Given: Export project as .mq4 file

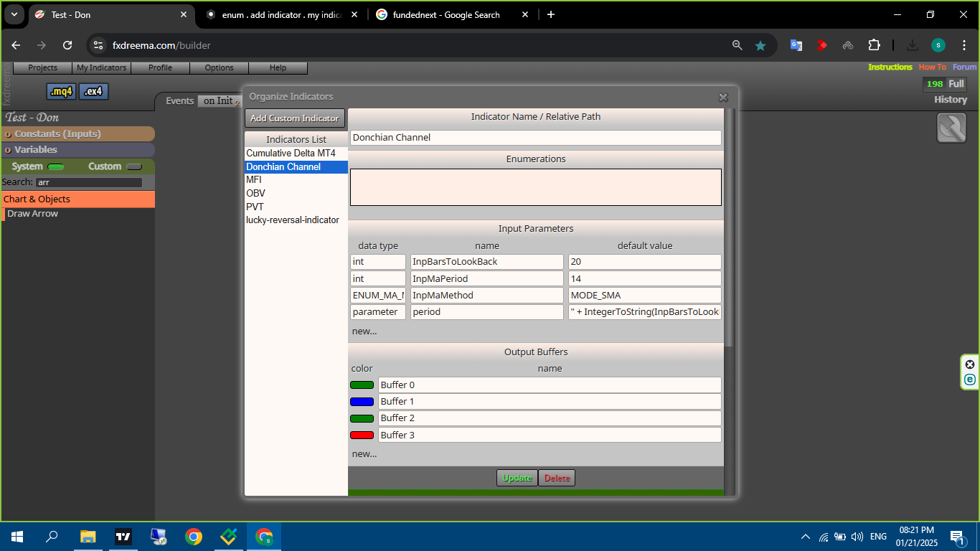Looking at the screenshot, I should [x=61, y=91].
